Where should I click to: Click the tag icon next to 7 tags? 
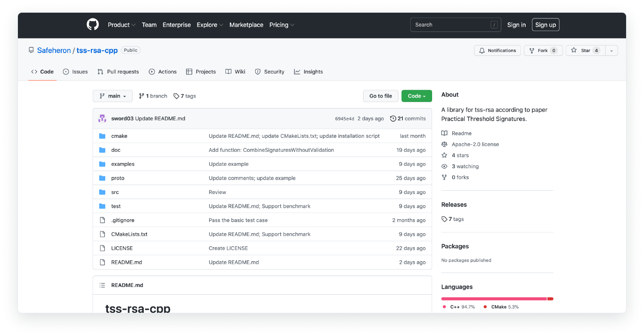(x=176, y=96)
